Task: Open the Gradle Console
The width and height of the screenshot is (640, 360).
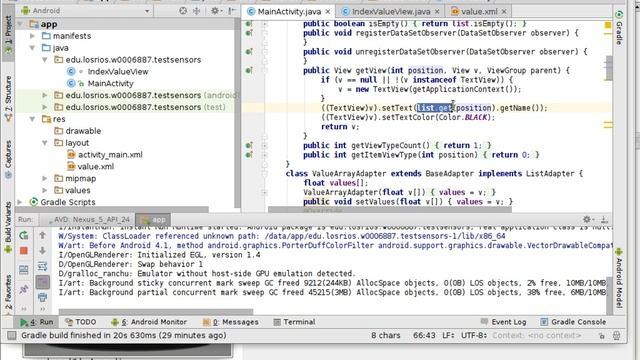Action: pos(574,322)
